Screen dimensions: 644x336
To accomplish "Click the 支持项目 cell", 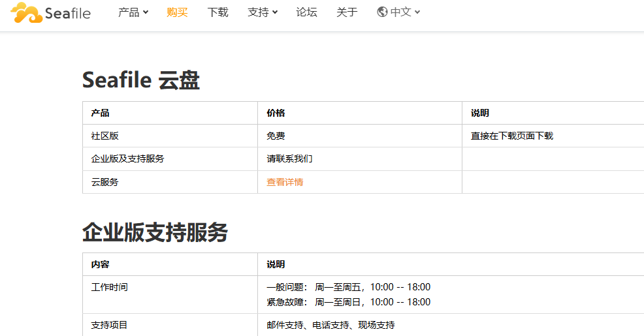I will tap(170, 325).
